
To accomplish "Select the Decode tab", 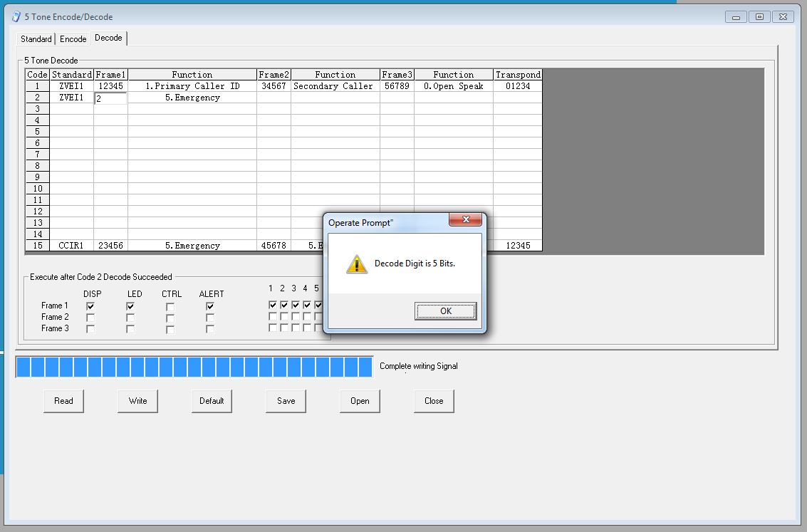I will [x=109, y=38].
